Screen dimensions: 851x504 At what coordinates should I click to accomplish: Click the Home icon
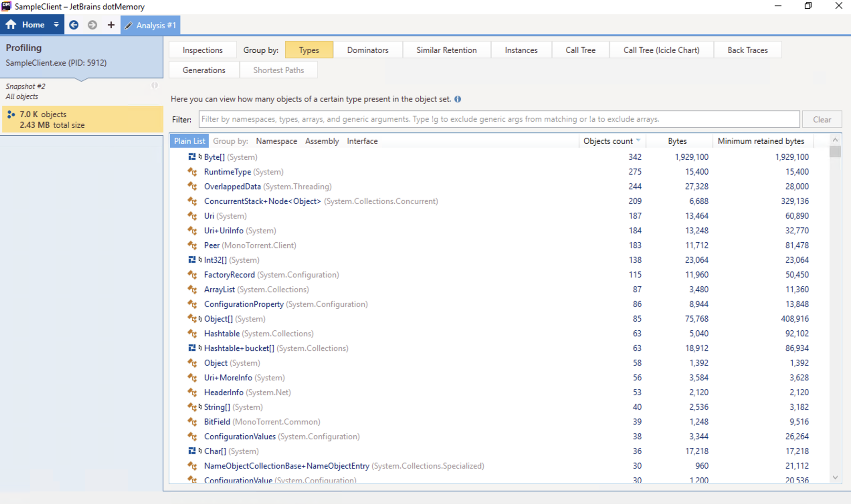tap(11, 24)
